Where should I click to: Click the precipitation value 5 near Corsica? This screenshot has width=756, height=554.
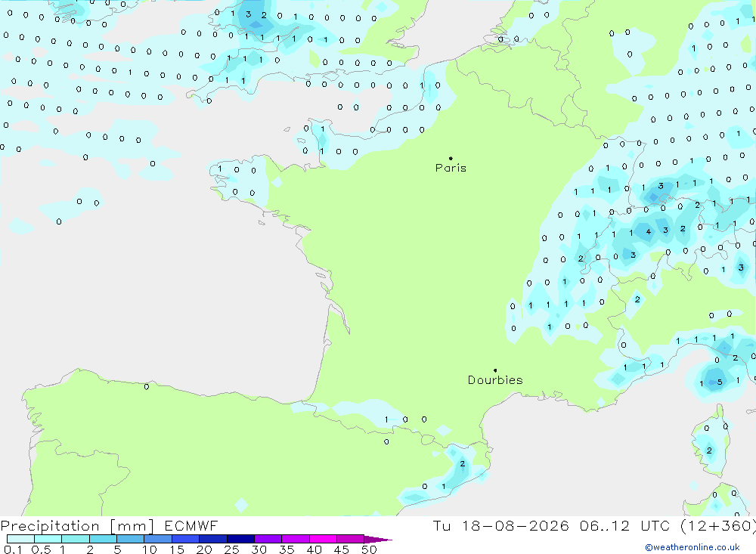(x=720, y=382)
